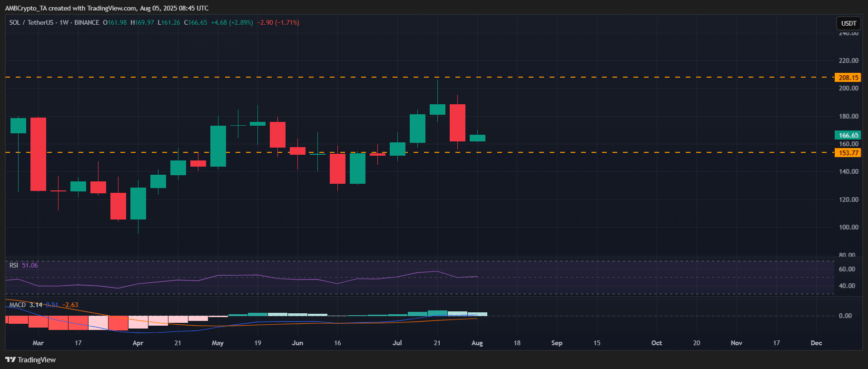This screenshot has height=369, width=868.
Task: Click the Aug label on time axis
Action: (477, 343)
